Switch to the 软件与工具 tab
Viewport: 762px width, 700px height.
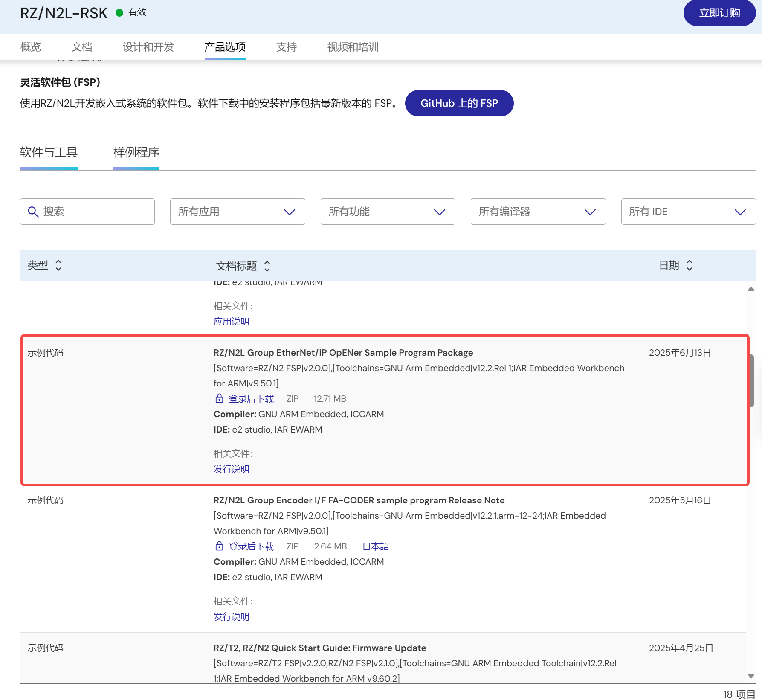click(x=48, y=153)
